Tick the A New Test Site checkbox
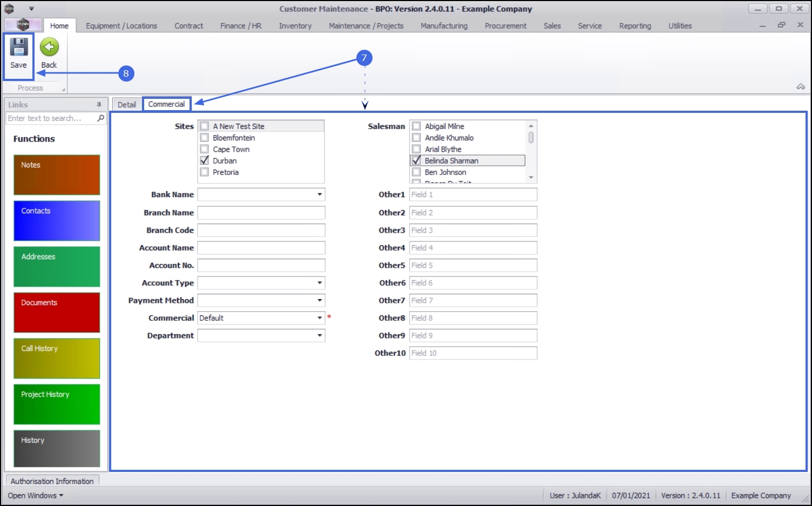The height and width of the screenshot is (506, 812). click(x=205, y=126)
